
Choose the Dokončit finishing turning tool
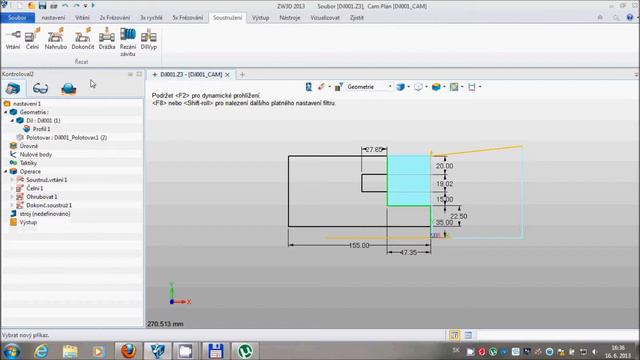(x=82, y=39)
